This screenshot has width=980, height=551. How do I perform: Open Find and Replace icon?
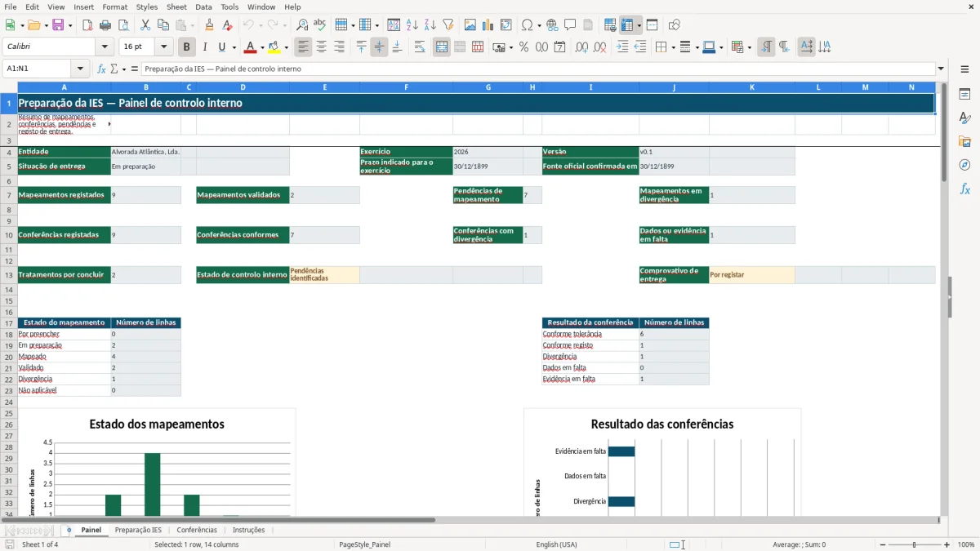302,25
